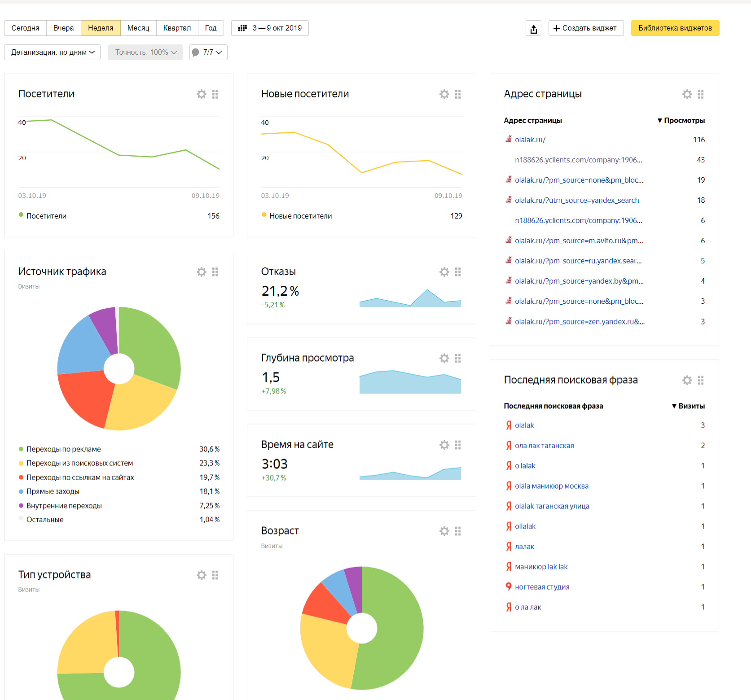751x700 pixels.
Task: Click the Yandex icon next to 'olalak' phrase
Action: 509,425
